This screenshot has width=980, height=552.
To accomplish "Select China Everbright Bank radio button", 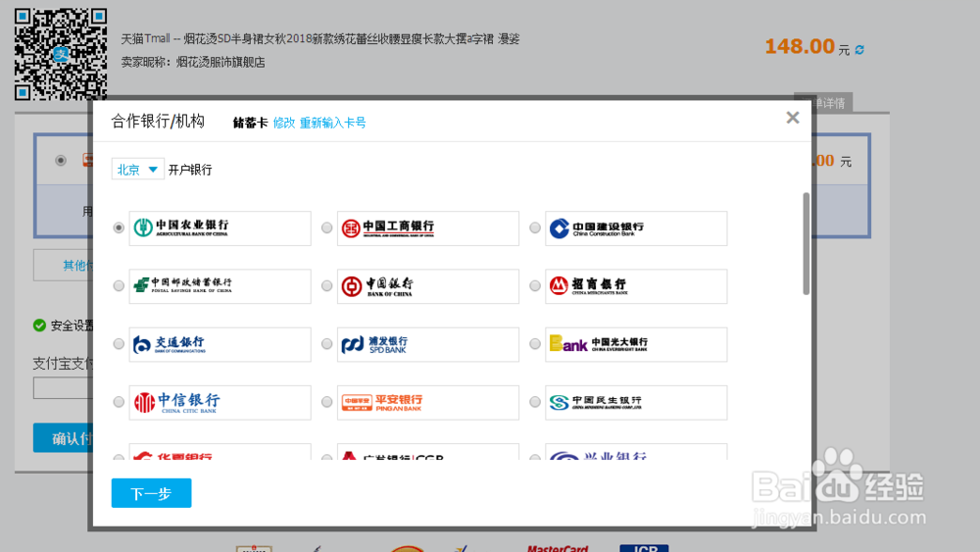I will 535,344.
